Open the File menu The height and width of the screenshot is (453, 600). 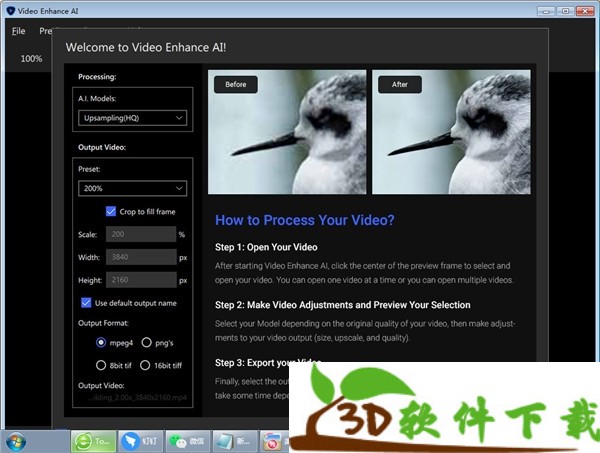pos(18,31)
